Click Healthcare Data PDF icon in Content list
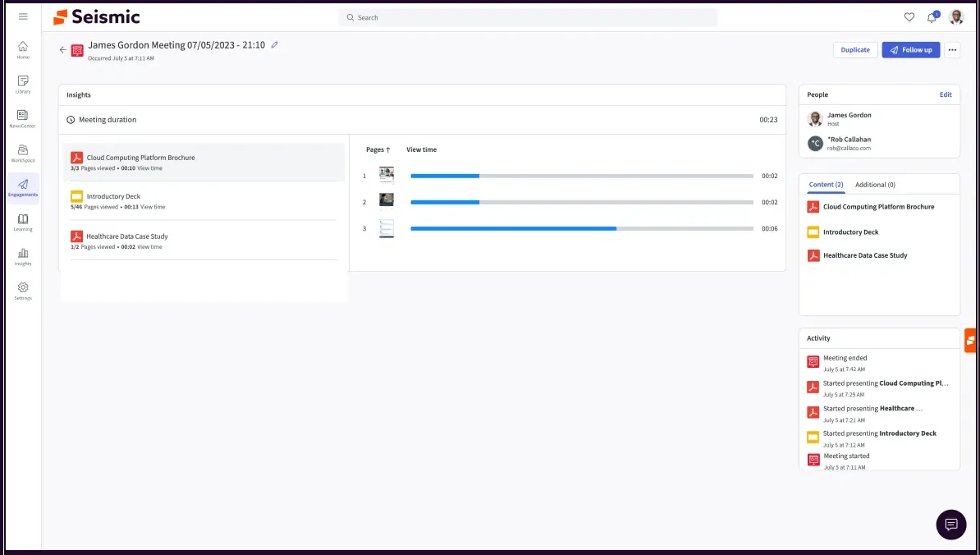Viewport: 980px width, 555px height. [x=813, y=255]
